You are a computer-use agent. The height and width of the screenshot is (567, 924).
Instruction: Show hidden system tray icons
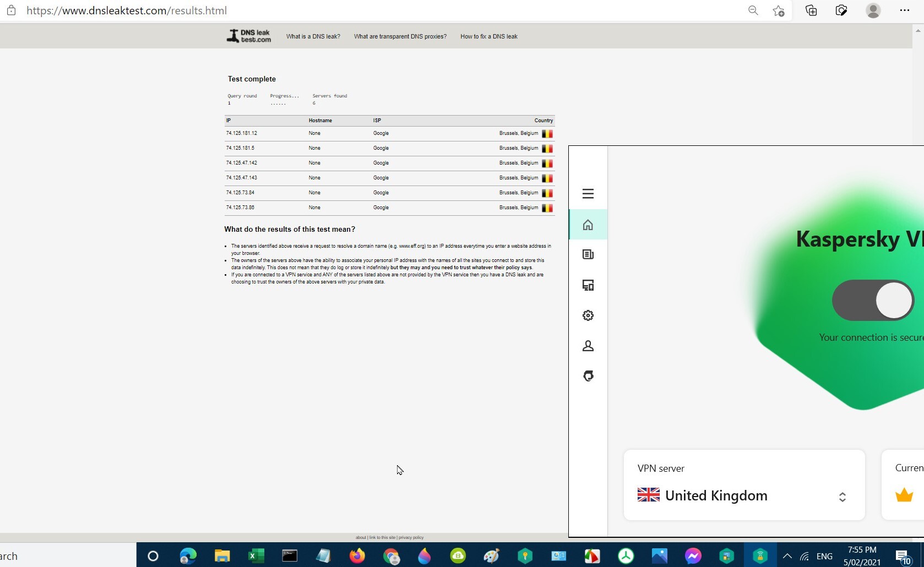pyautogui.click(x=787, y=556)
